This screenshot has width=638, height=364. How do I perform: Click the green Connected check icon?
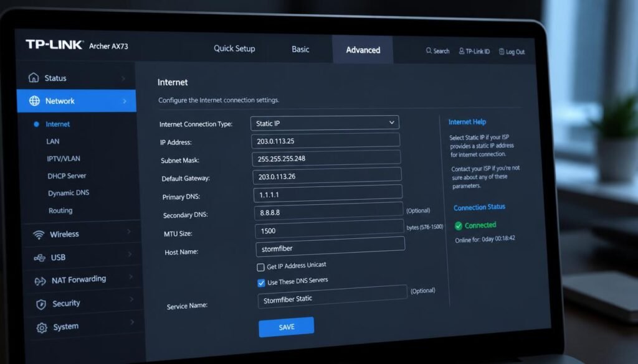point(459,226)
